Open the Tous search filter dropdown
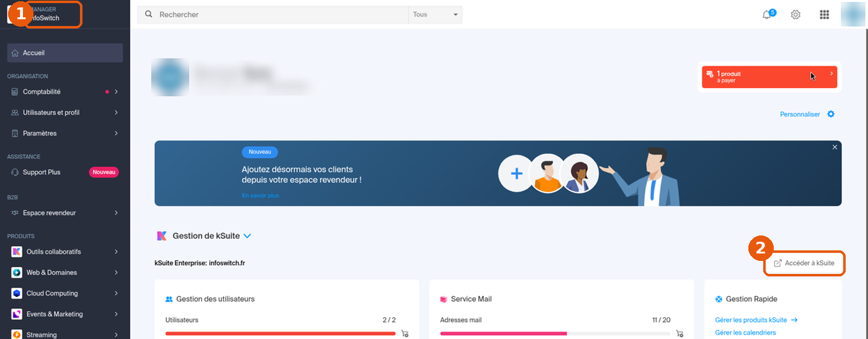 coord(435,14)
